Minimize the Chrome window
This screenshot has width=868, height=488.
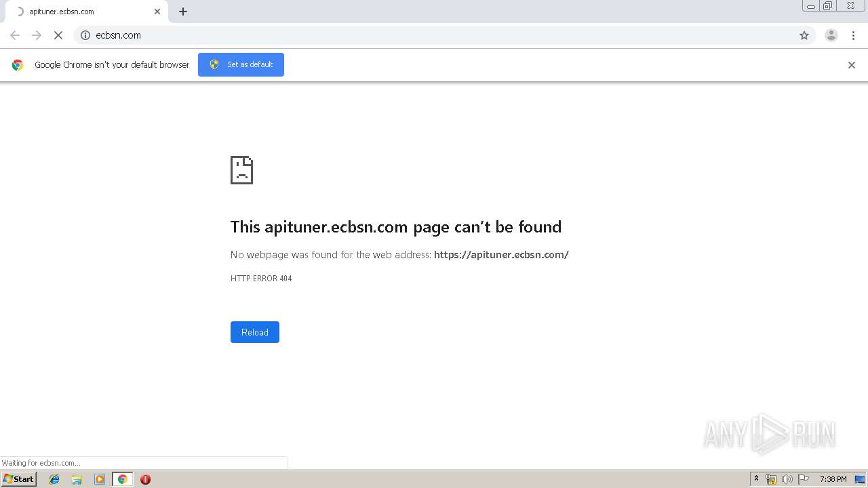[x=811, y=6]
